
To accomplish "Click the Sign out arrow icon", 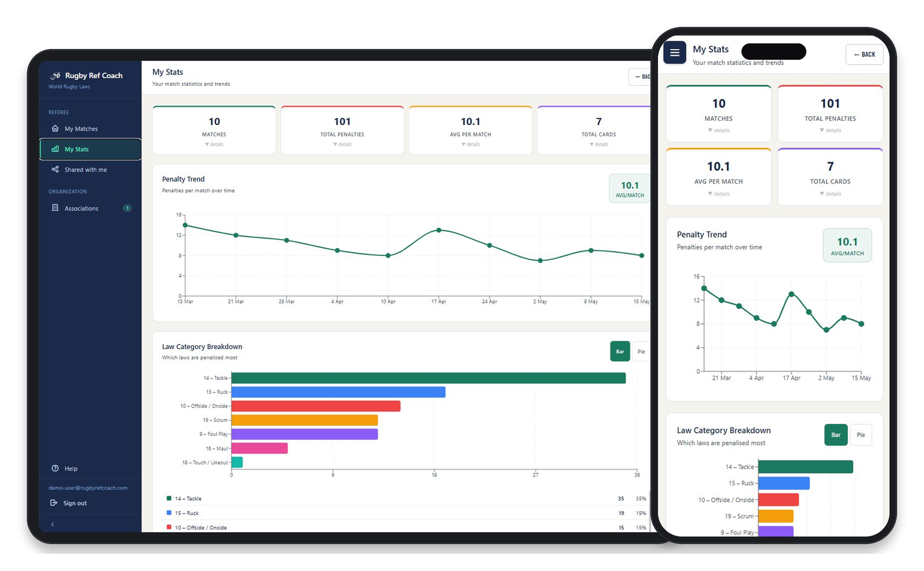I will [53, 503].
